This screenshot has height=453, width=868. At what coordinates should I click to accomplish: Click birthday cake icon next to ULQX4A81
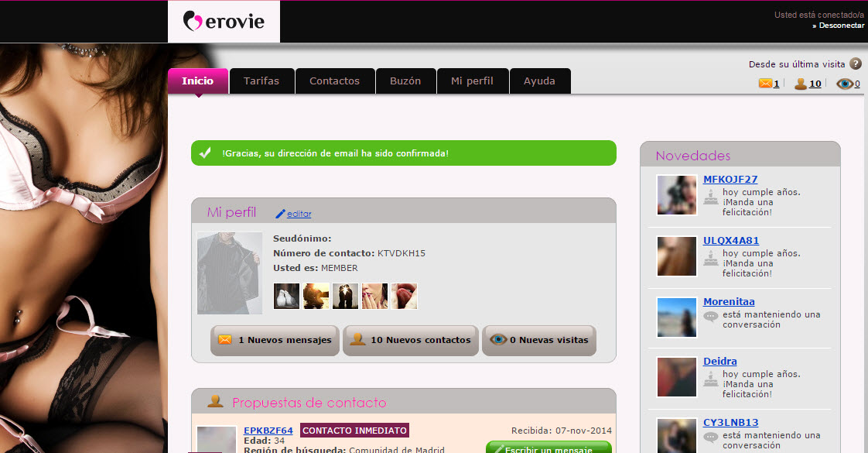[x=711, y=258]
